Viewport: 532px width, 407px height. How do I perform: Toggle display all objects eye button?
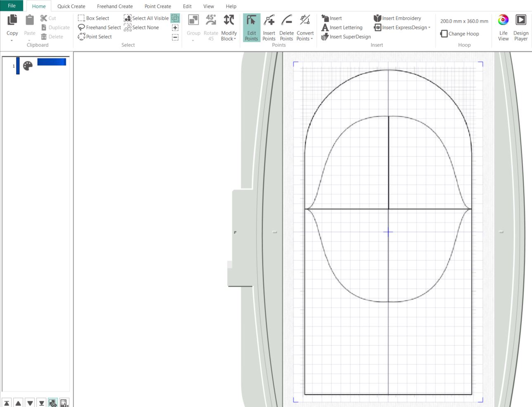[53, 403]
